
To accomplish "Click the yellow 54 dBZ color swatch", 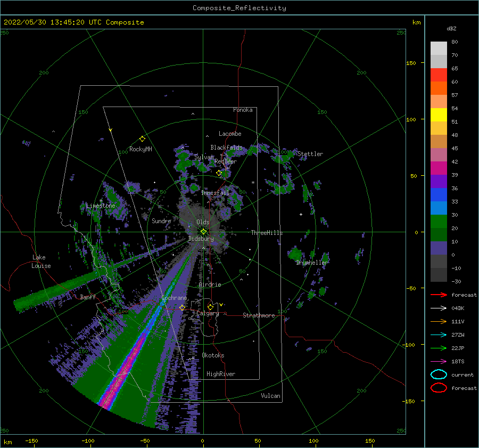I will click(439, 115).
